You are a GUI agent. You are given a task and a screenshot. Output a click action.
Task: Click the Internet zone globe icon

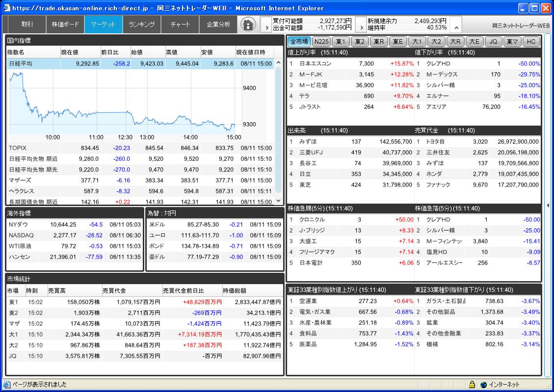[x=483, y=385]
